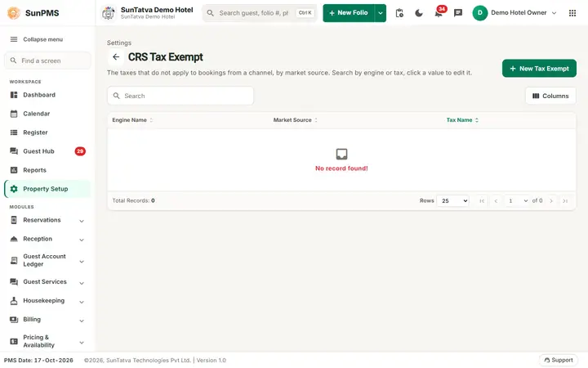Click the Reservations module icon
The image size is (588, 368).
tap(14, 220)
